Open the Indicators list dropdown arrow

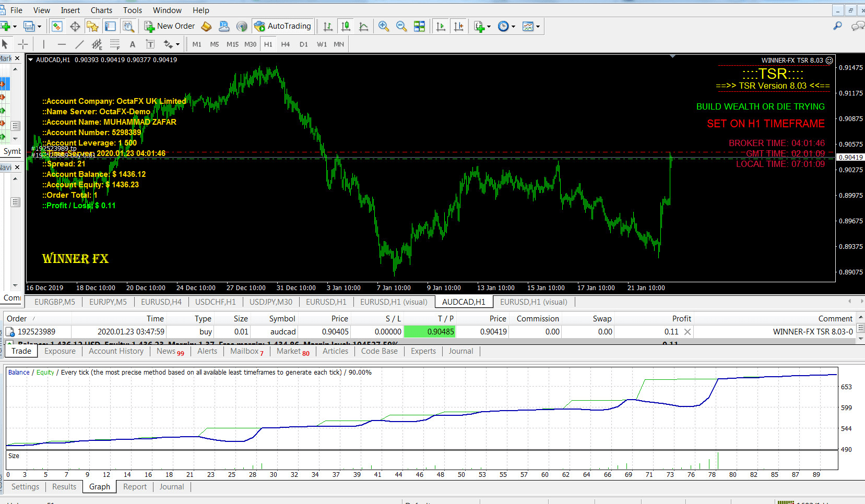tap(489, 27)
